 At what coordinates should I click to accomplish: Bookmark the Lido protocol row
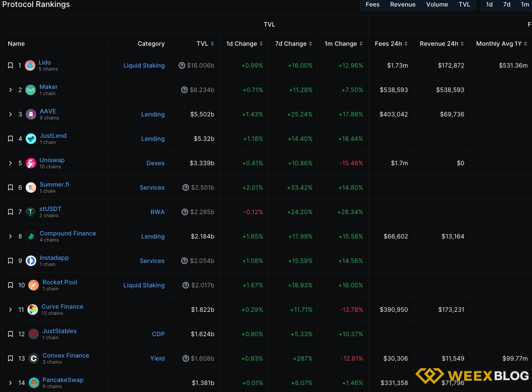pos(10,65)
